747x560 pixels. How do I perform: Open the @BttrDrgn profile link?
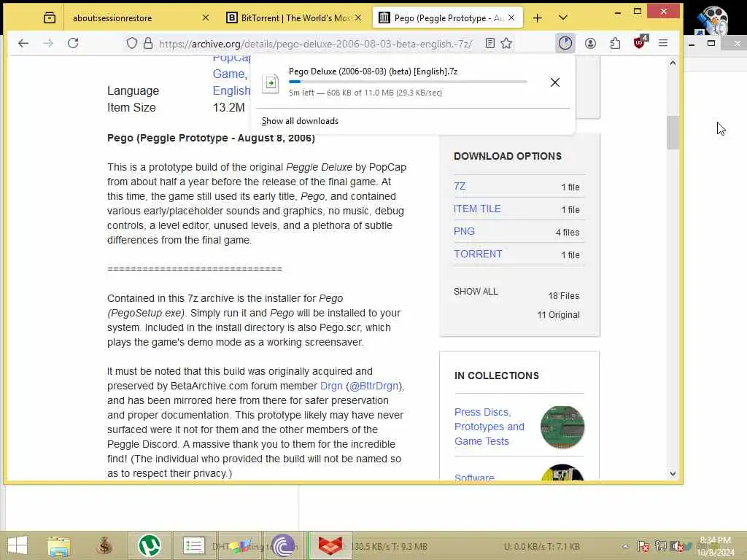[x=374, y=386]
